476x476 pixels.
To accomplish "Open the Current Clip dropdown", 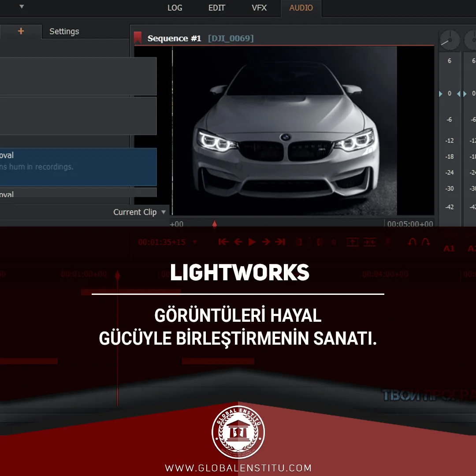I will point(139,212).
